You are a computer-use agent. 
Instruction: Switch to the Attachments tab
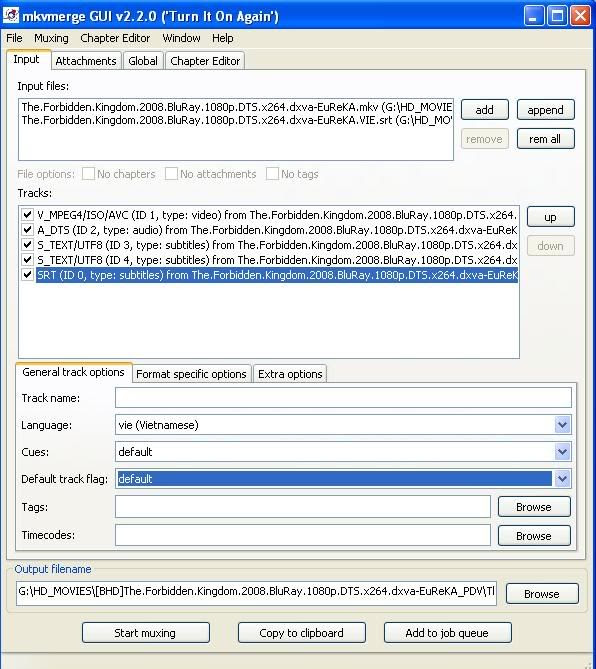[x=86, y=61]
